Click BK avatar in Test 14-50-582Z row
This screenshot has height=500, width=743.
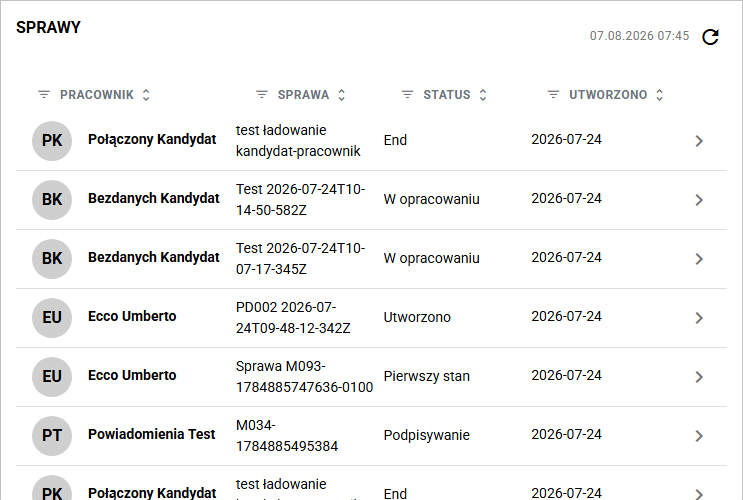(52, 200)
